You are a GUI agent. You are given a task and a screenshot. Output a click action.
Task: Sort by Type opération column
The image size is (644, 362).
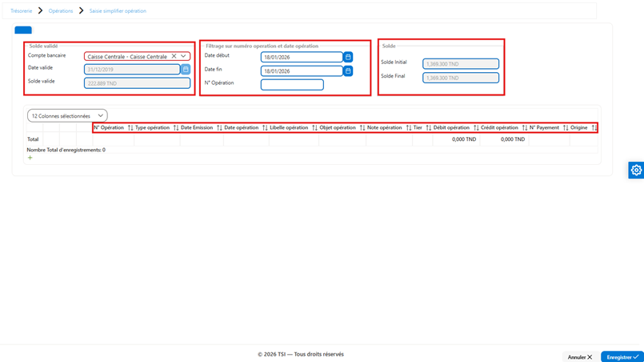coord(176,127)
